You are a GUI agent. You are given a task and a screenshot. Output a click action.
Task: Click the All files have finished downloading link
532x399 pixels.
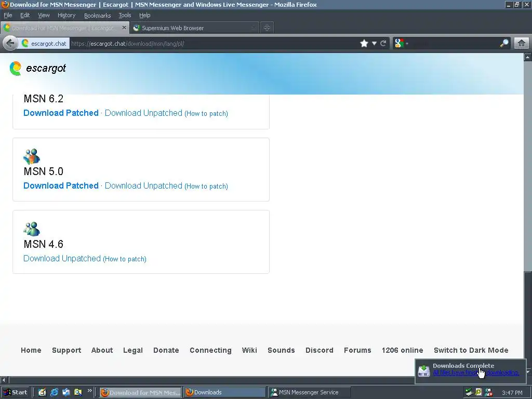[476, 373]
